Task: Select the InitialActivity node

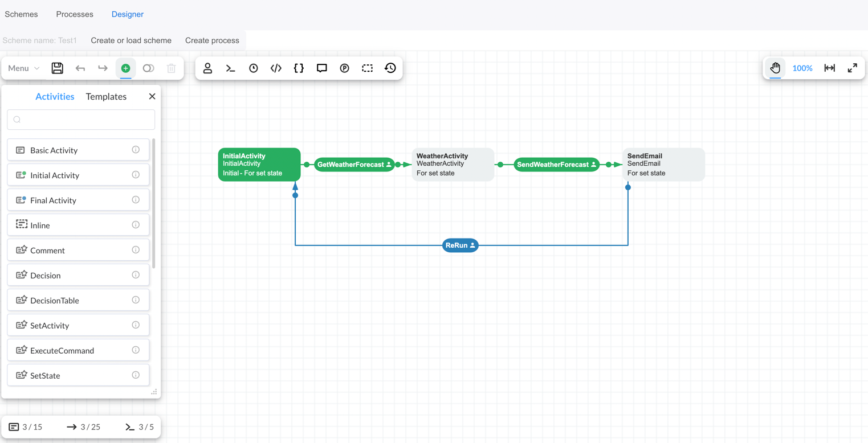Action: point(259,165)
